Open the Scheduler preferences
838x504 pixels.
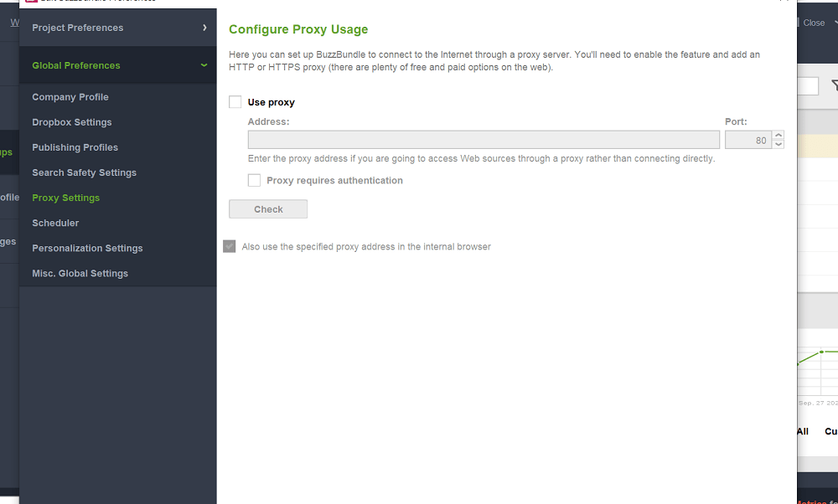[55, 223]
